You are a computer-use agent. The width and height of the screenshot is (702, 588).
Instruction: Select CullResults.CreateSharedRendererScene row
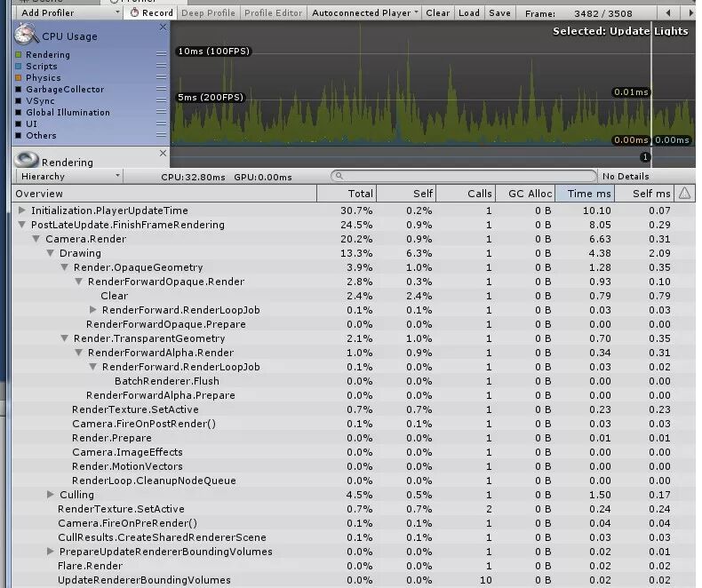[354, 537]
